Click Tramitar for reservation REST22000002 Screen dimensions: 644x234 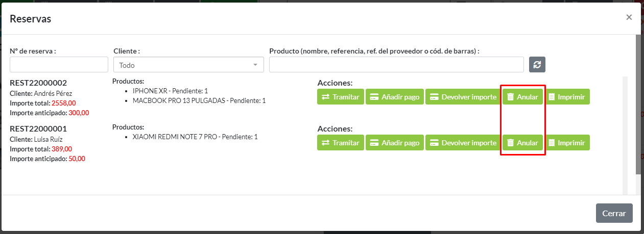(341, 97)
